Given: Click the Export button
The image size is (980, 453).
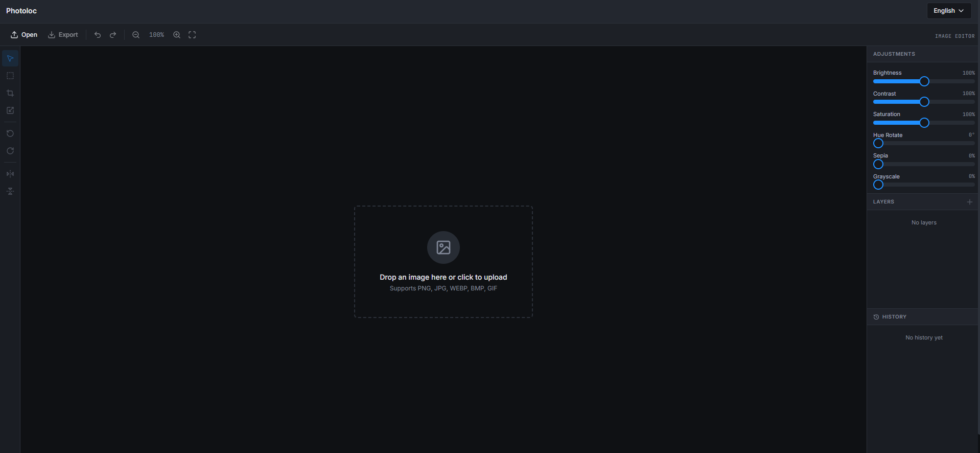Looking at the screenshot, I should [x=63, y=35].
